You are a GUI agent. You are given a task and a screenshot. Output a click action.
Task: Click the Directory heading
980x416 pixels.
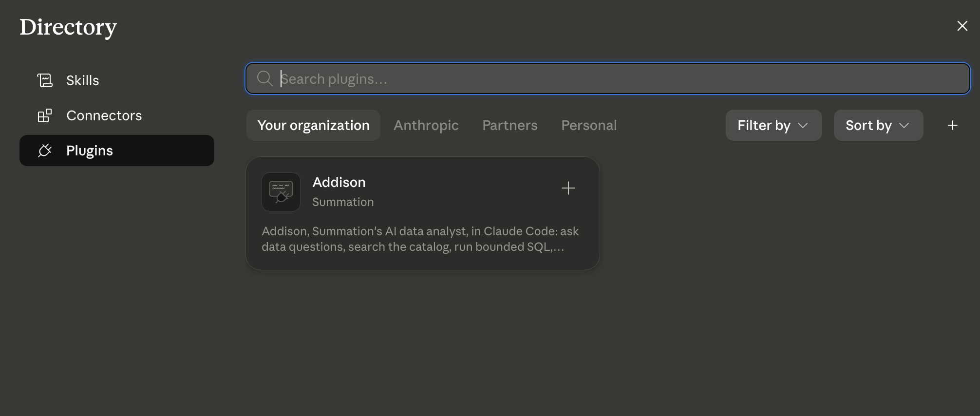[68, 27]
